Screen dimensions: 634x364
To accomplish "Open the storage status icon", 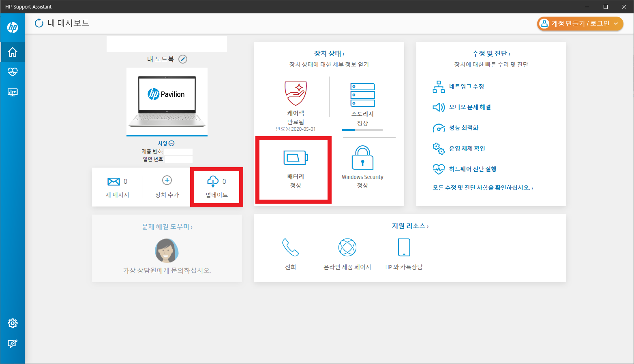I will tap(362, 95).
